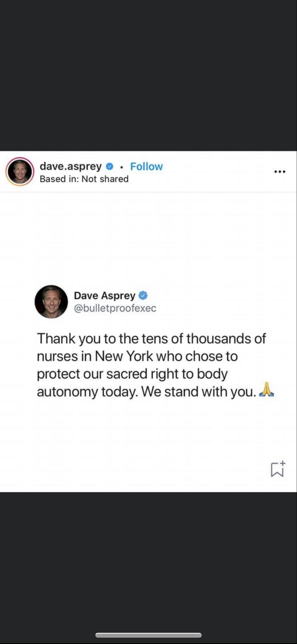Click the Dave Asprey display name in tweet
297x644 pixels.
click(105, 296)
